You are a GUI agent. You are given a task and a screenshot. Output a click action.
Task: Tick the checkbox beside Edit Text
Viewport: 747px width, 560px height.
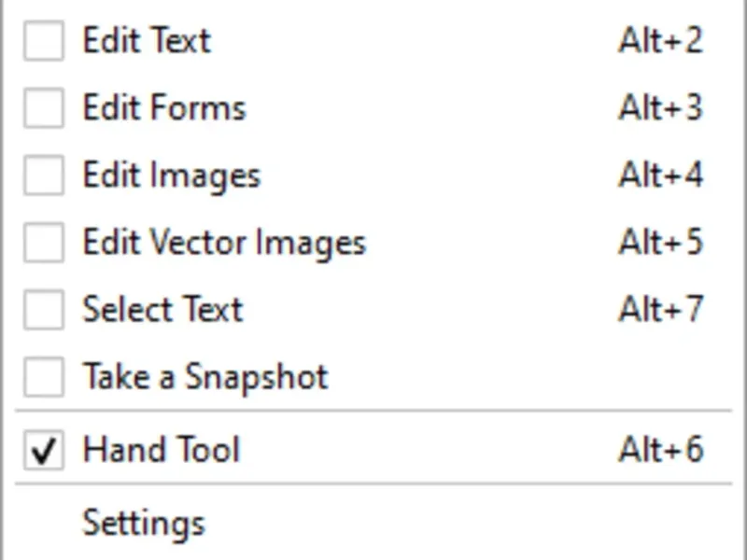click(43, 42)
